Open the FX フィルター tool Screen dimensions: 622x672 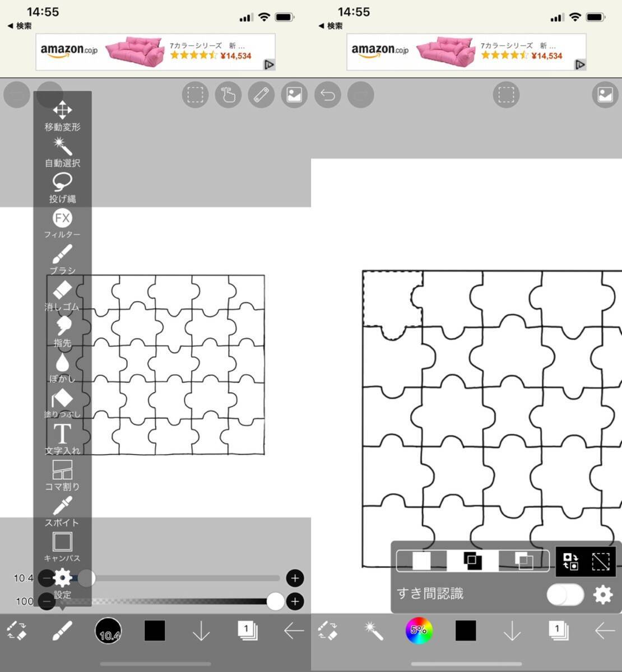point(62,224)
